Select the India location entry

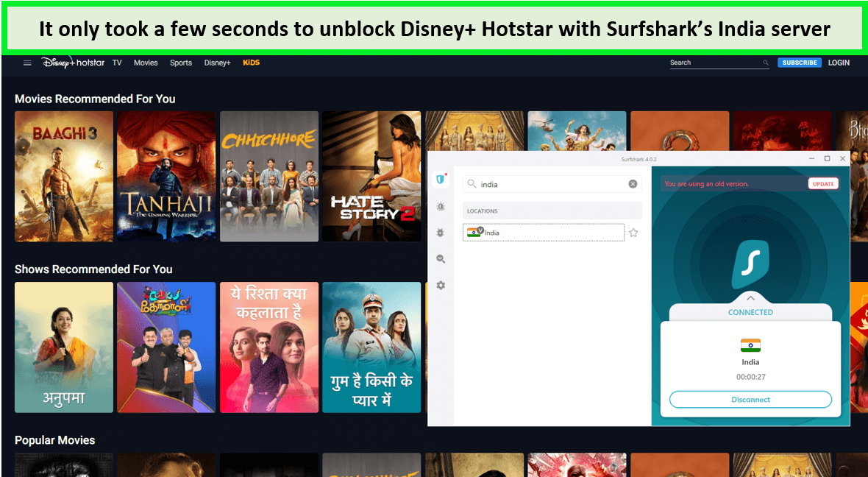click(544, 233)
